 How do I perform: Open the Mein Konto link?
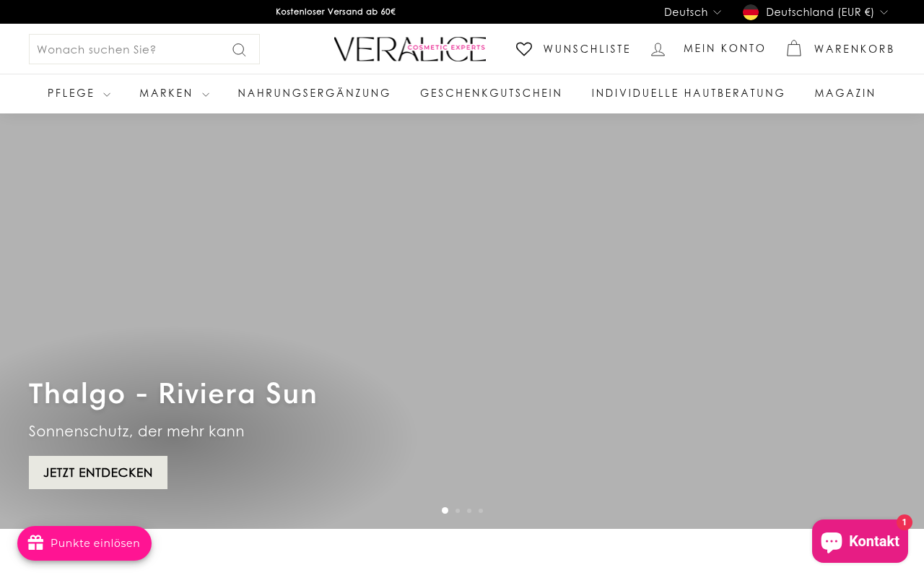point(707,49)
